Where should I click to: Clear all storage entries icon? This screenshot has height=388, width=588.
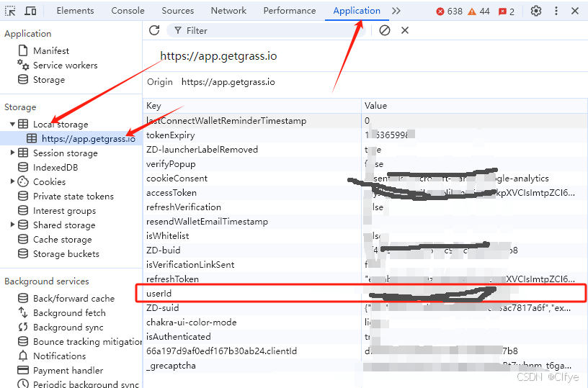tap(384, 30)
